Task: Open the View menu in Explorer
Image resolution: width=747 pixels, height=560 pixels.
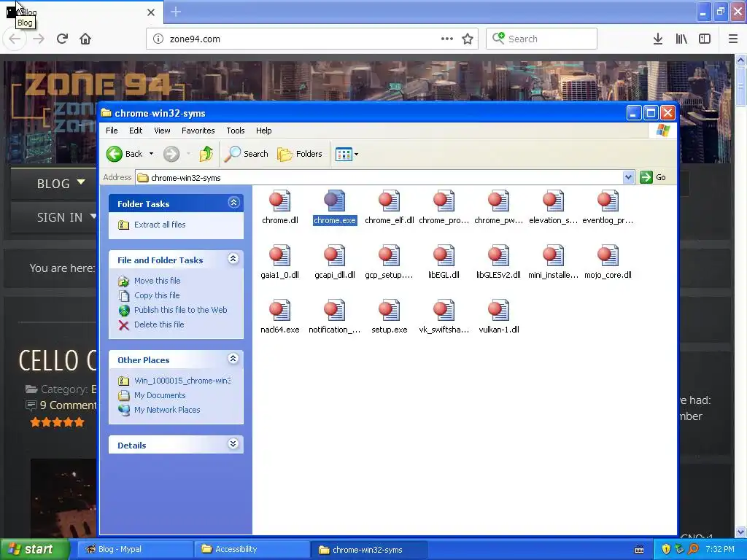Action: point(162,131)
